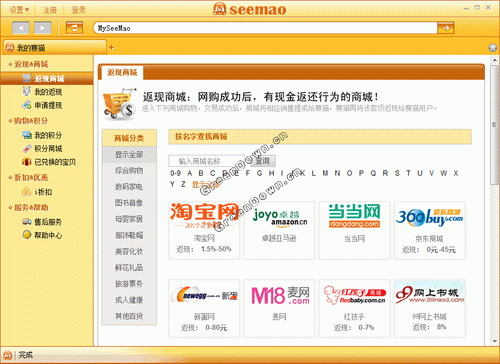Collapse the 返现&商城 sidebar section
Image resolution: width=500 pixels, height=364 pixels.
28,64
